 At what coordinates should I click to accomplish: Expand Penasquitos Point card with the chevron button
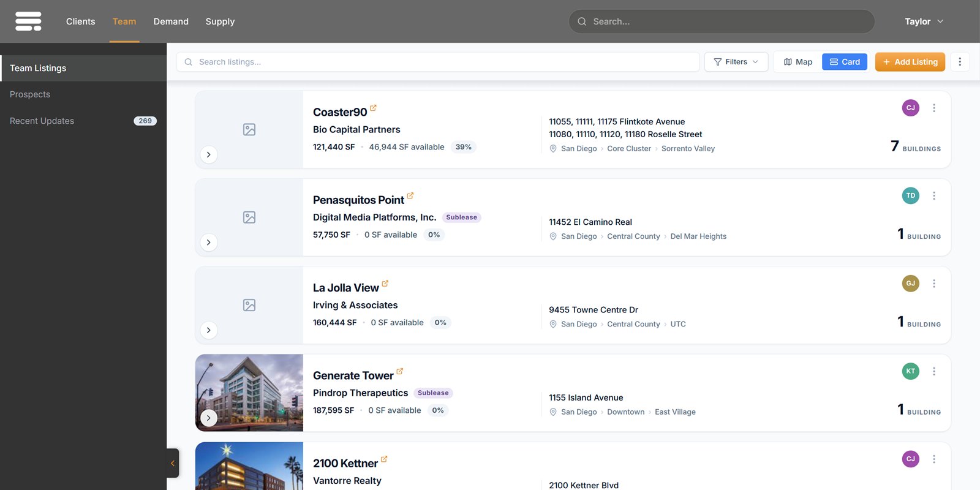coord(209,243)
